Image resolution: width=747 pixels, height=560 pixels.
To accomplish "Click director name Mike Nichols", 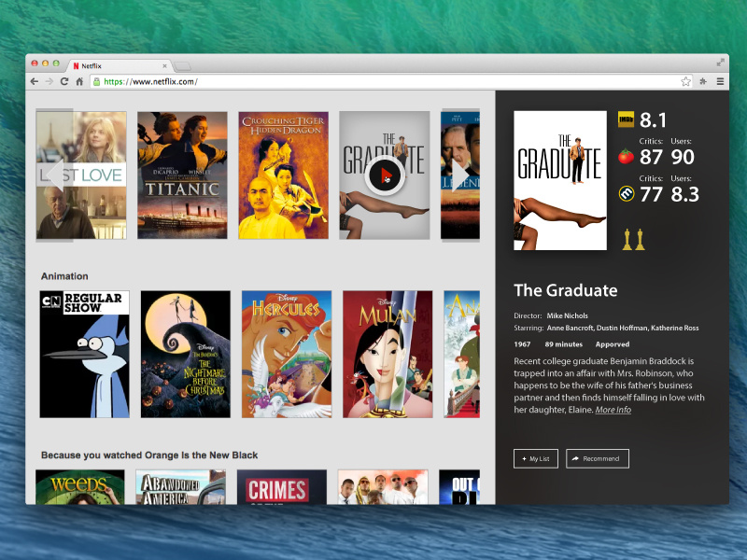I will [x=567, y=315].
